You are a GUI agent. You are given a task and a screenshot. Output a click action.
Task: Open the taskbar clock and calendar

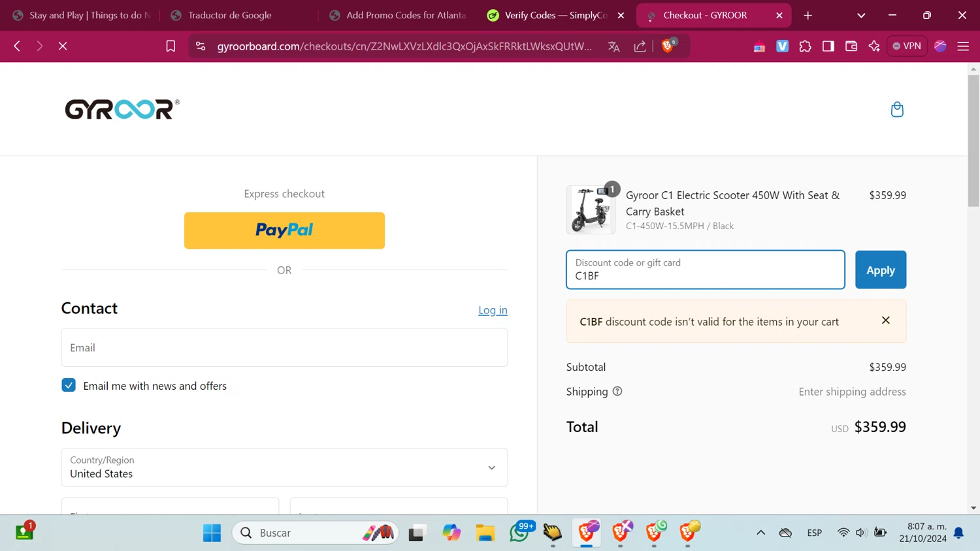click(923, 533)
